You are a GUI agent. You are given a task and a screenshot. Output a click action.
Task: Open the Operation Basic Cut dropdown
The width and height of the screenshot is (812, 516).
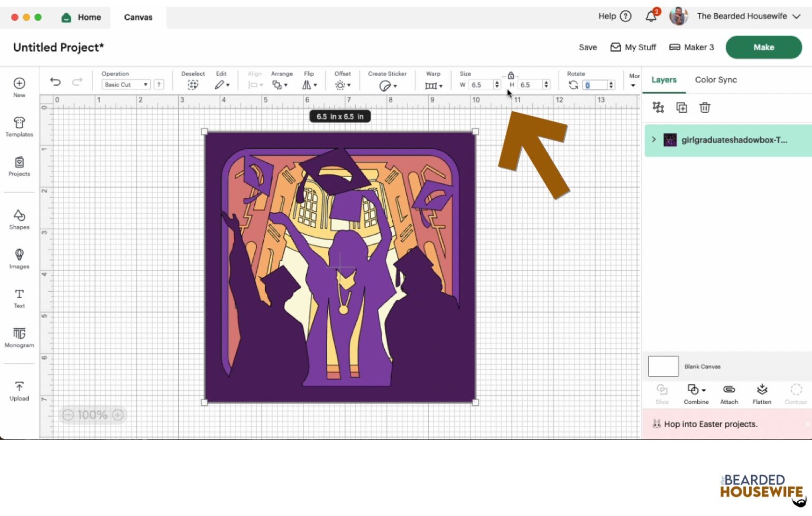126,85
